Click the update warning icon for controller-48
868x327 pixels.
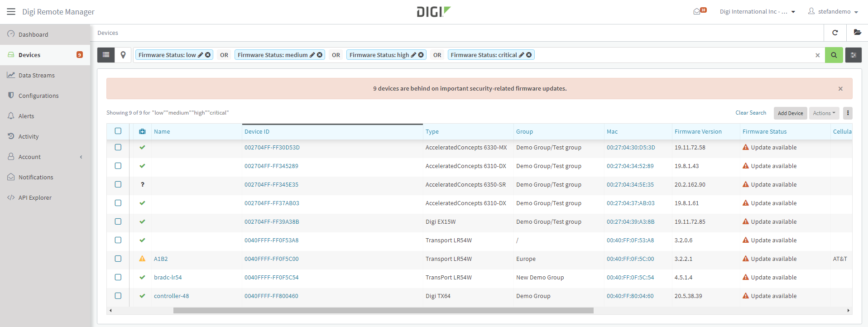(x=746, y=296)
